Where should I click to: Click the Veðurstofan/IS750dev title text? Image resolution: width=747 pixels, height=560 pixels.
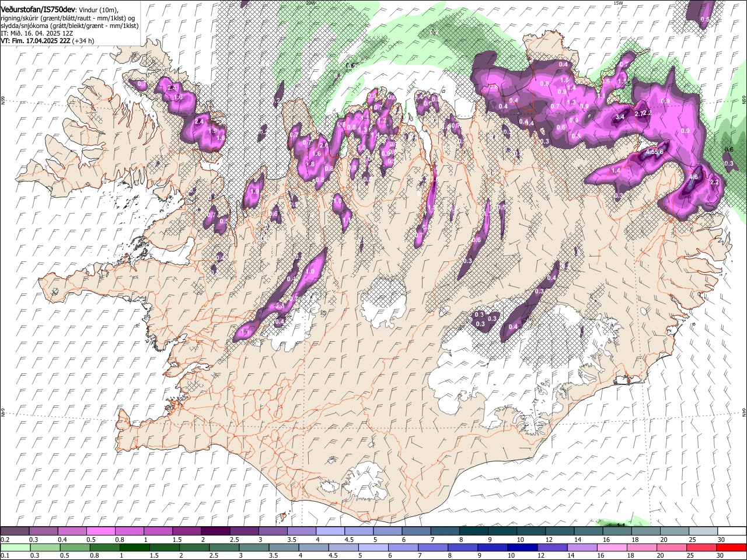pos(38,9)
